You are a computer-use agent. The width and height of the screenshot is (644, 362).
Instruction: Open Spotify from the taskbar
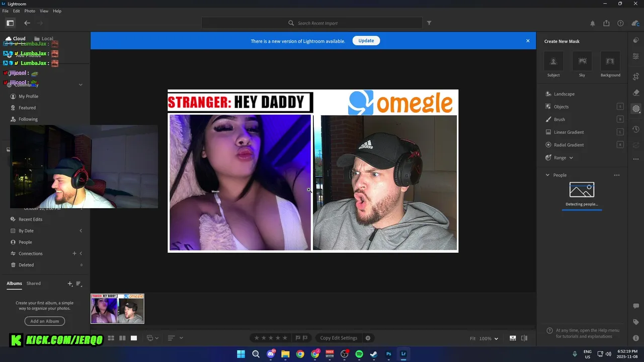pyautogui.click(x=359, y=354)
